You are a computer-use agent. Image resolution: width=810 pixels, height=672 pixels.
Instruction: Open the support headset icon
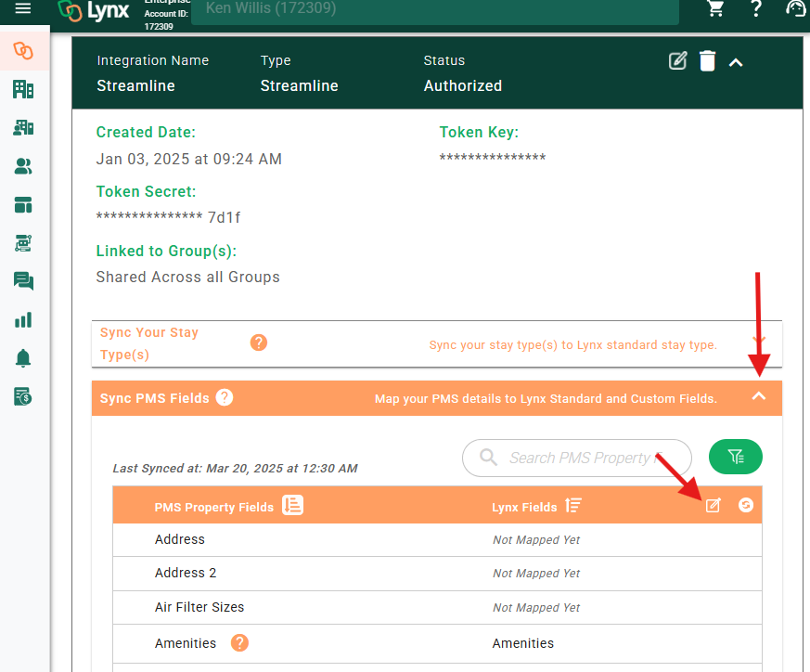(795, 7)
